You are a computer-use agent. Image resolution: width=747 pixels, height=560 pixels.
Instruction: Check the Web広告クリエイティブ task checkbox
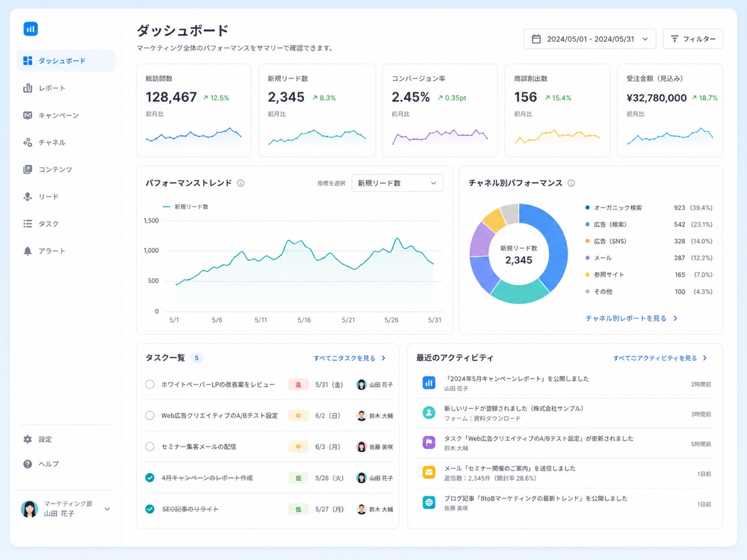coord(150,416)
